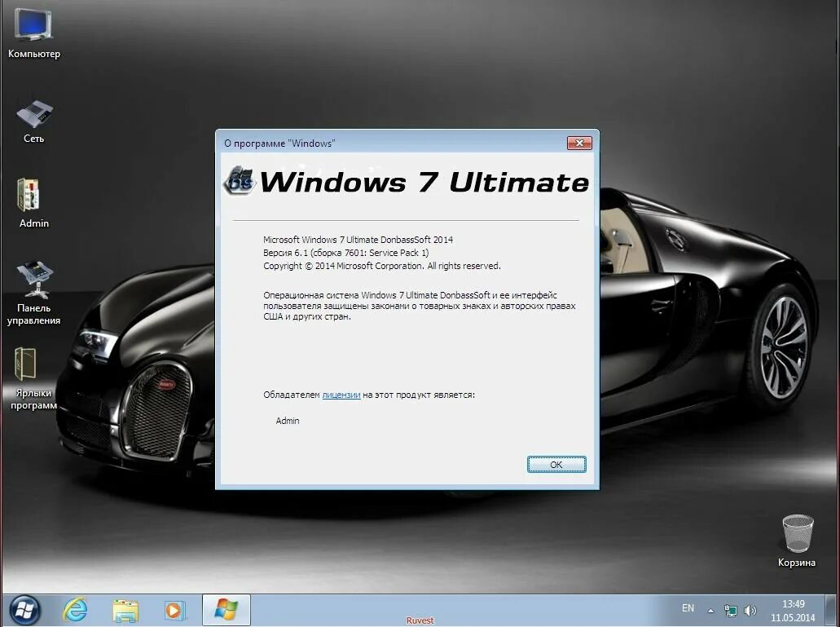The width and height of the screenshot is (840, 627).
Task: Show hidden tray icons arrow
Action: [711, 610]
